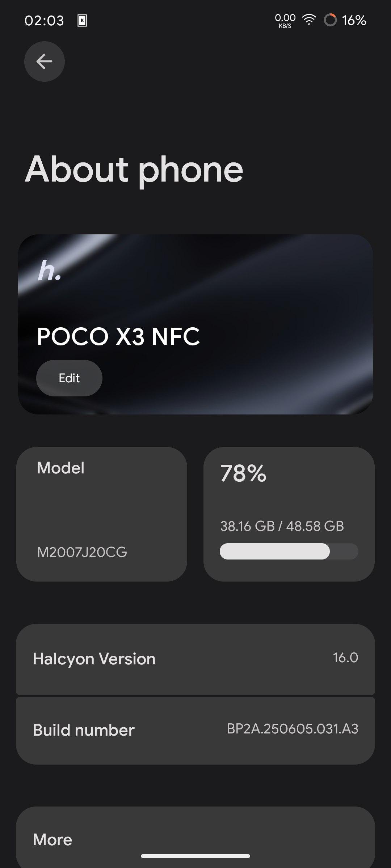Image resolution: width=391 pixels, height=868 pixels.
Task: Tap the home gesture navigation bar
Action: (195, 856)
